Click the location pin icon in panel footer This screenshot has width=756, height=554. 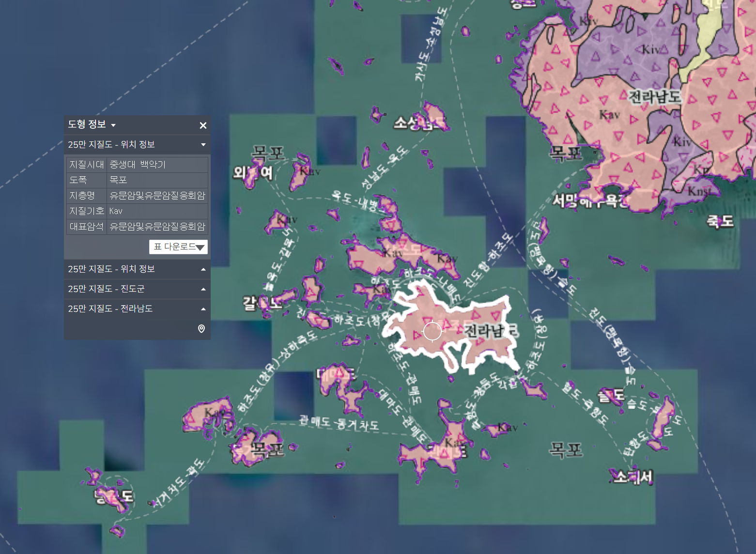[201, 329]
